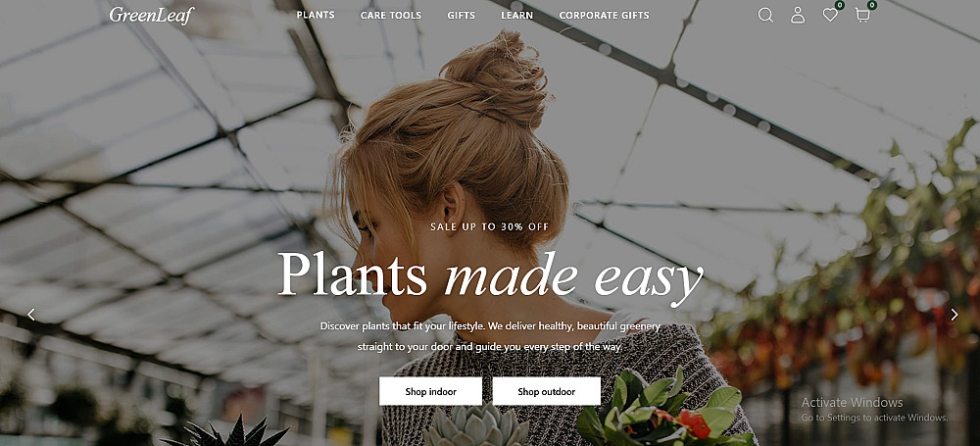Image resolution: width=980 pixels, height=446 pixels.
Task: Click the GreenLeaf logo
Action: coord(152,15)
